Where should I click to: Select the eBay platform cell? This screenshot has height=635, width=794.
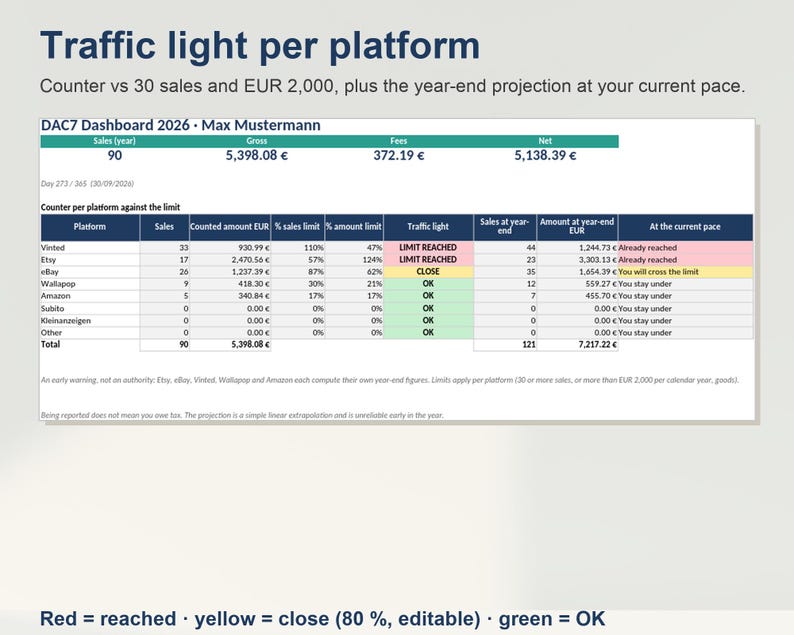click(90, 272)
